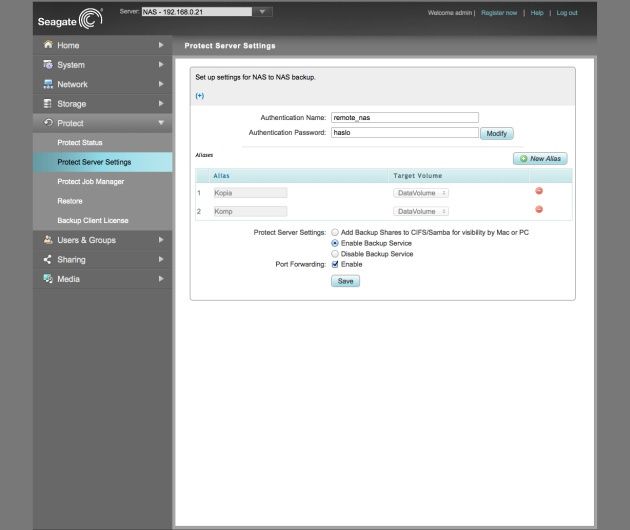Click the Save button
Viewport: 630px width, 530px height.
(346, 281)
